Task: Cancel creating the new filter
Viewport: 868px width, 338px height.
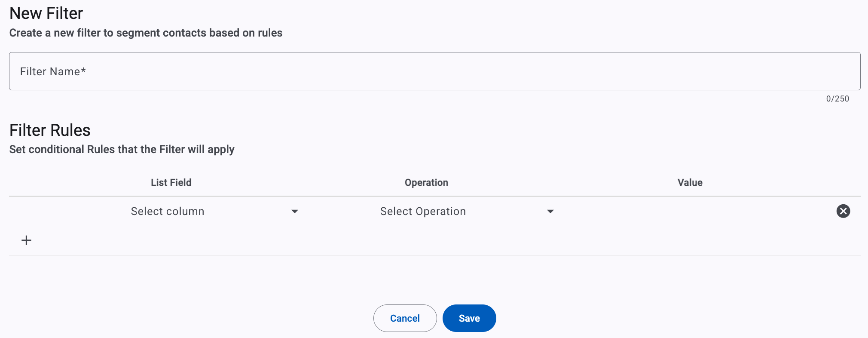Action: [405, 318]
